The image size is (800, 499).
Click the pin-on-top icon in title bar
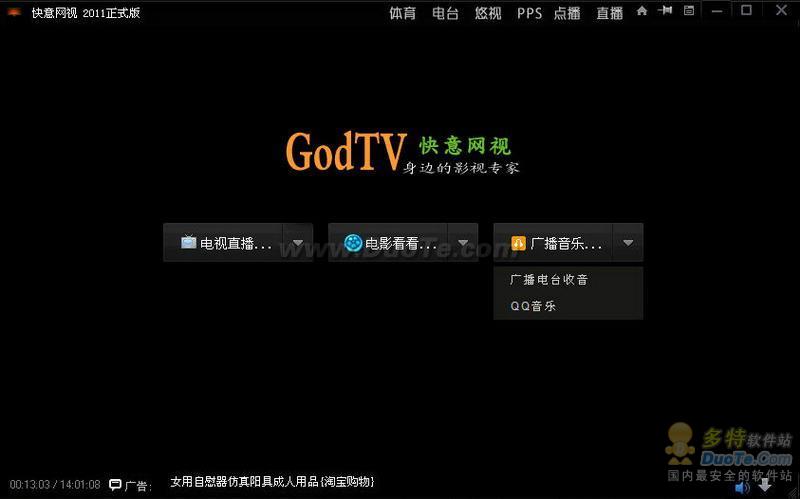(x=665, y=11)
